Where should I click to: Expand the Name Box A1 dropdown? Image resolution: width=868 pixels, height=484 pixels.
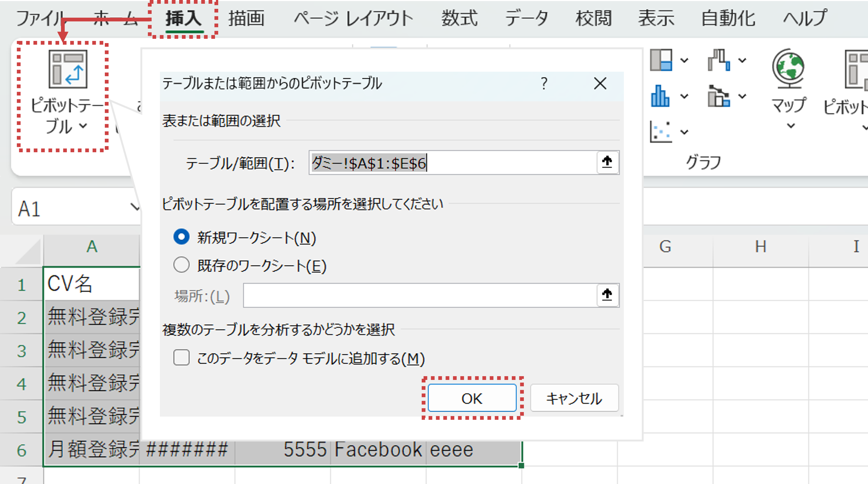pos(135,207)
